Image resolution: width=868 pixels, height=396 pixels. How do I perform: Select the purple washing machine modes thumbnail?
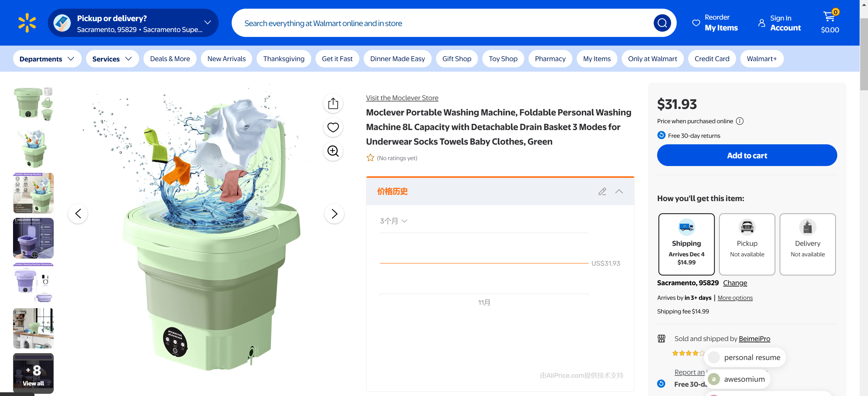point(33,238)
